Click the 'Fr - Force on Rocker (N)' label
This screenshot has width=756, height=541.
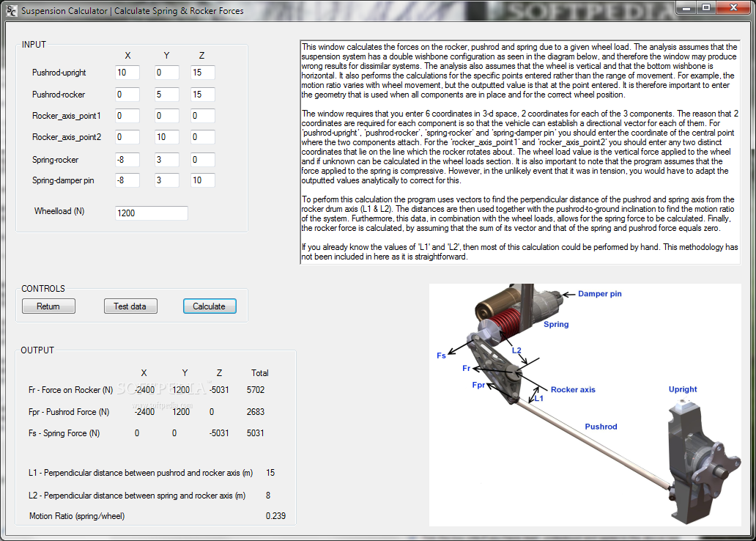70,389
